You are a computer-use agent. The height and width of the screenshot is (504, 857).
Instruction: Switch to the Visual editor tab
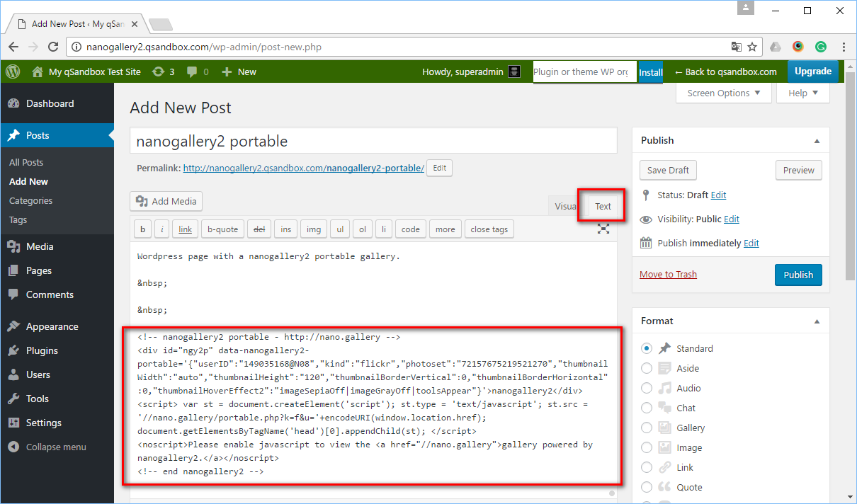pyautogui.click(x=565, y=206)
